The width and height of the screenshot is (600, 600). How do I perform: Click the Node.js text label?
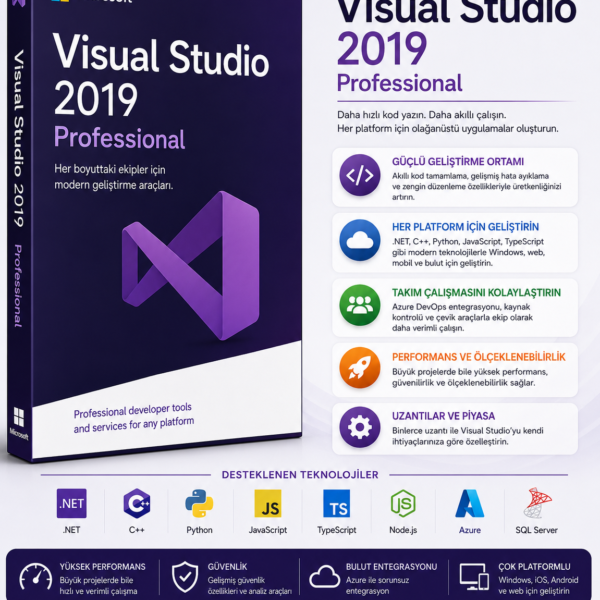point(403,530)
